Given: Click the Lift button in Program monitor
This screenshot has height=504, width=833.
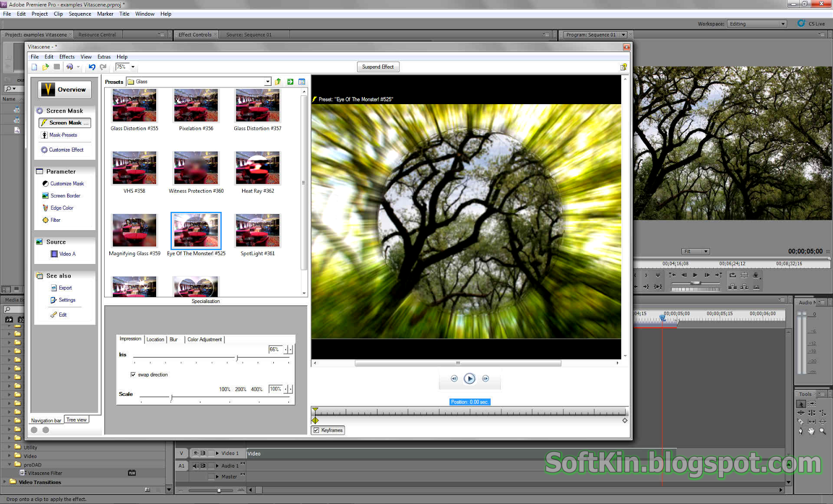Looking at the screenshot, I should 733,286.
